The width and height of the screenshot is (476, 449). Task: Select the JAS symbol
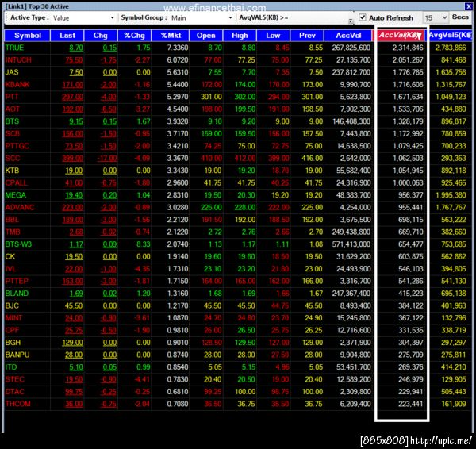point(12,72)
